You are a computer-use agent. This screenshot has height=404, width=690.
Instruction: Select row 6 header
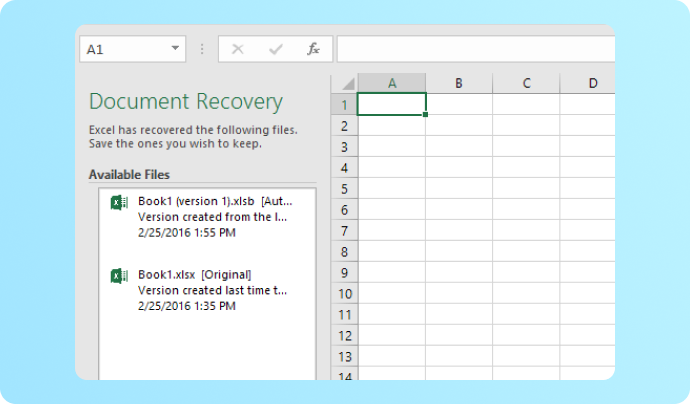point(344,209)
